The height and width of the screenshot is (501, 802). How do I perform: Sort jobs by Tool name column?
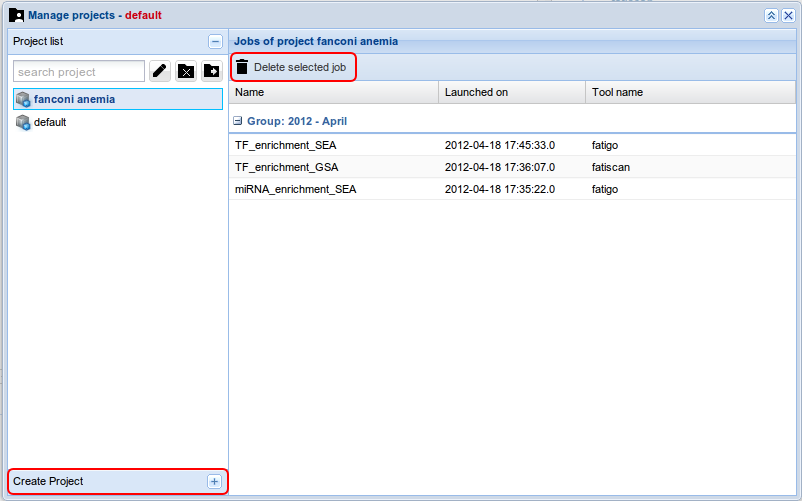click(689, 92)
